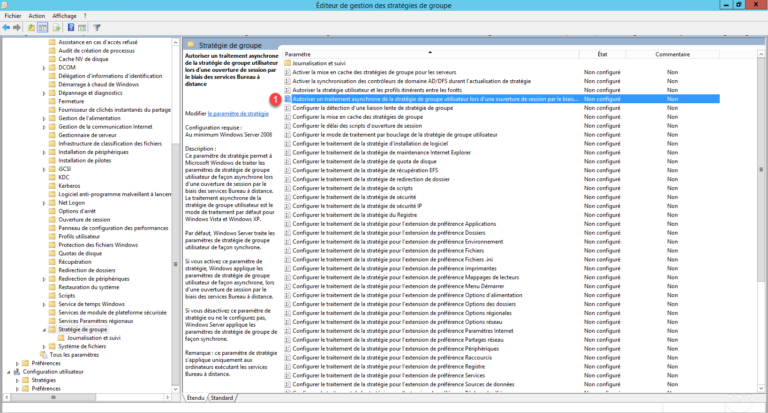768x413 pixels.
Task: Click the Help toolbar icon
Action: 71,27
